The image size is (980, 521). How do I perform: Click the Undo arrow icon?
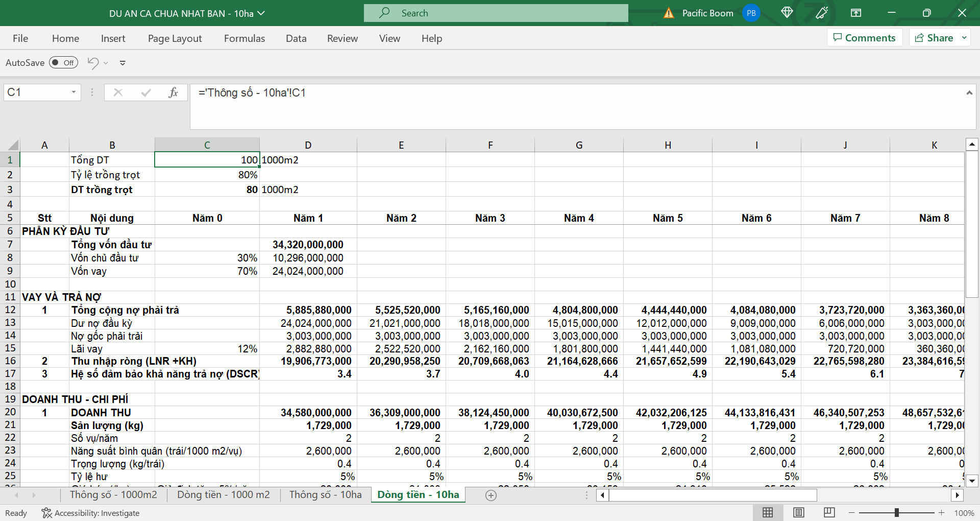click(x=93, y=63)
